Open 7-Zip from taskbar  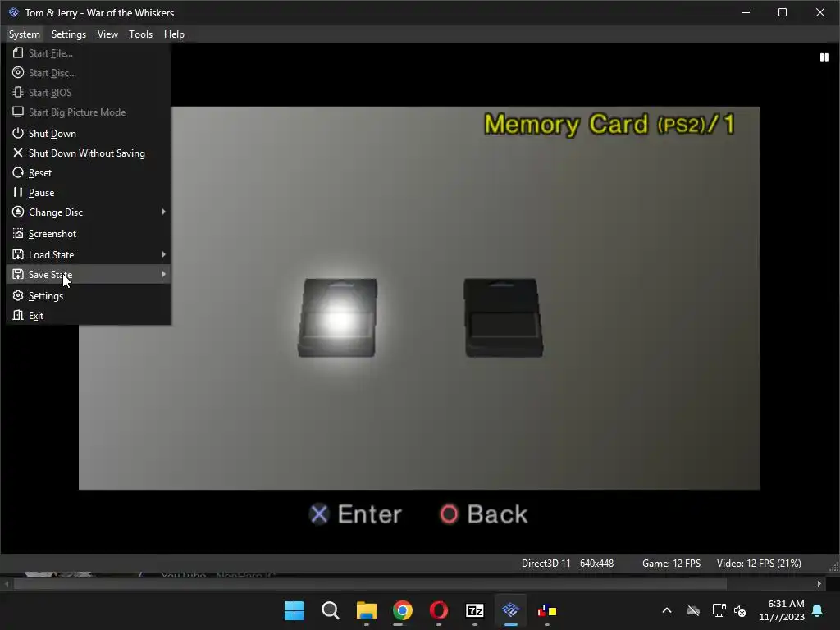point(475,610)
